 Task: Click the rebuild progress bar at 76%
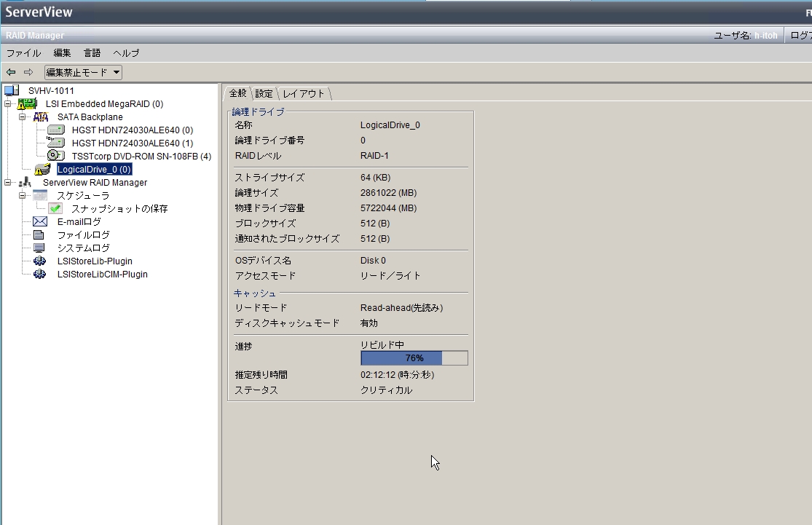414,358
